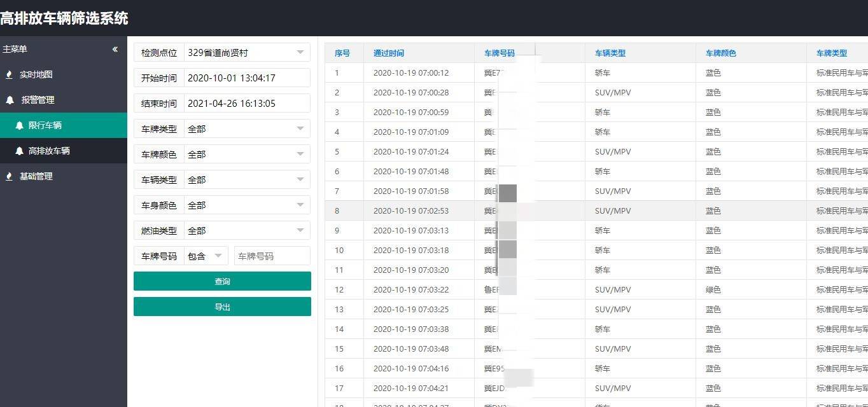This screenshot has height=407, width=868.
Task: Click the 查询 search button
Action: 222,281
